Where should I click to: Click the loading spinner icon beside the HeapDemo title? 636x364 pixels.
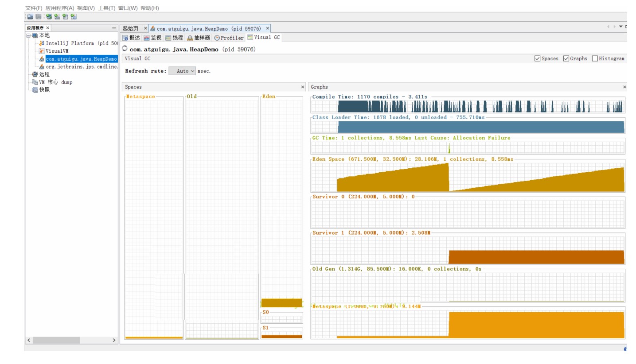(x=125, y=49)
